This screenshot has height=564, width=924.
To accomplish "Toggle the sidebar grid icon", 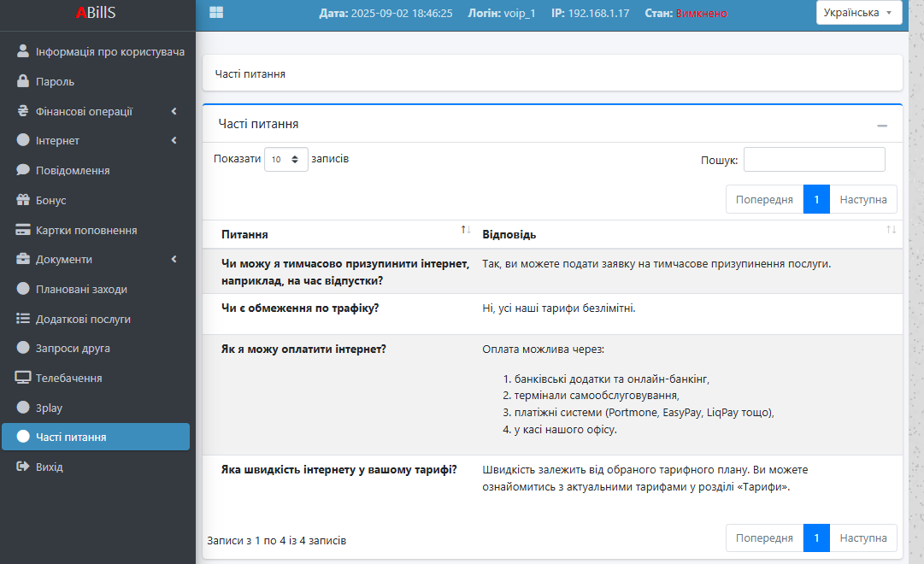I will [216, 12].
